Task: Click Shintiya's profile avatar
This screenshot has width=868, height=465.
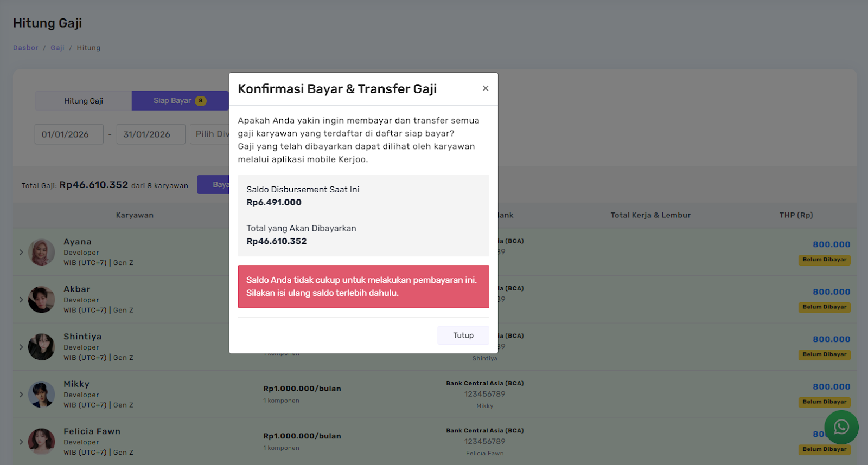Action: [42, 347]
